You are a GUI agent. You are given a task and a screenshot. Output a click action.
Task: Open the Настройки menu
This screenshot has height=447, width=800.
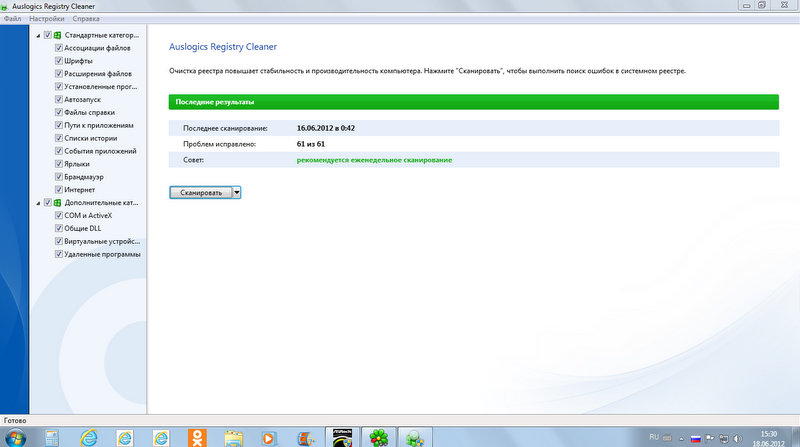46,19
